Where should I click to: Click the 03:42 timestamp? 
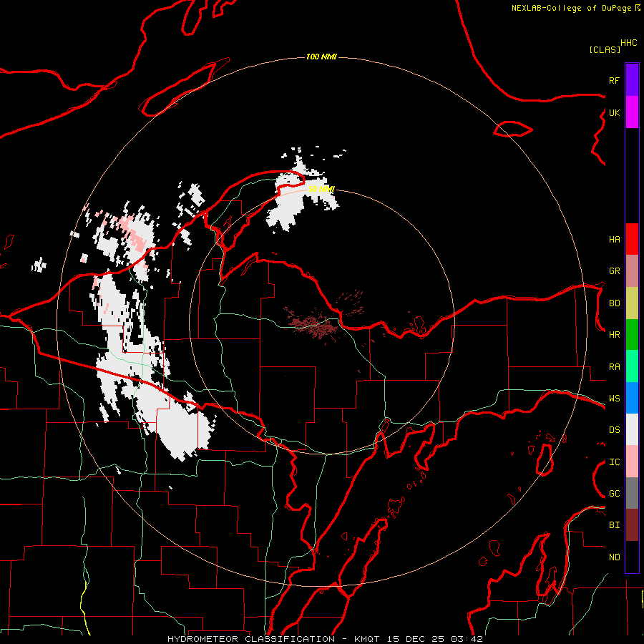coord(466,639)
